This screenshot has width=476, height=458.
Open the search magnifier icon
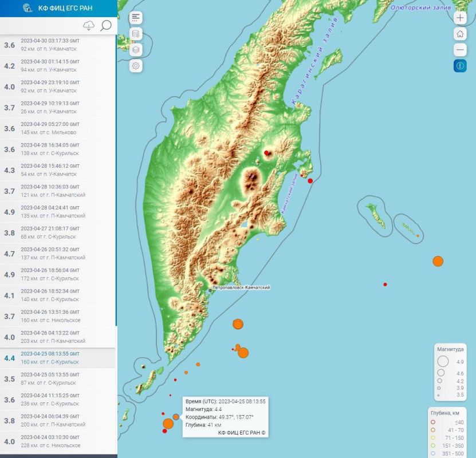click(x=105, y=26)
